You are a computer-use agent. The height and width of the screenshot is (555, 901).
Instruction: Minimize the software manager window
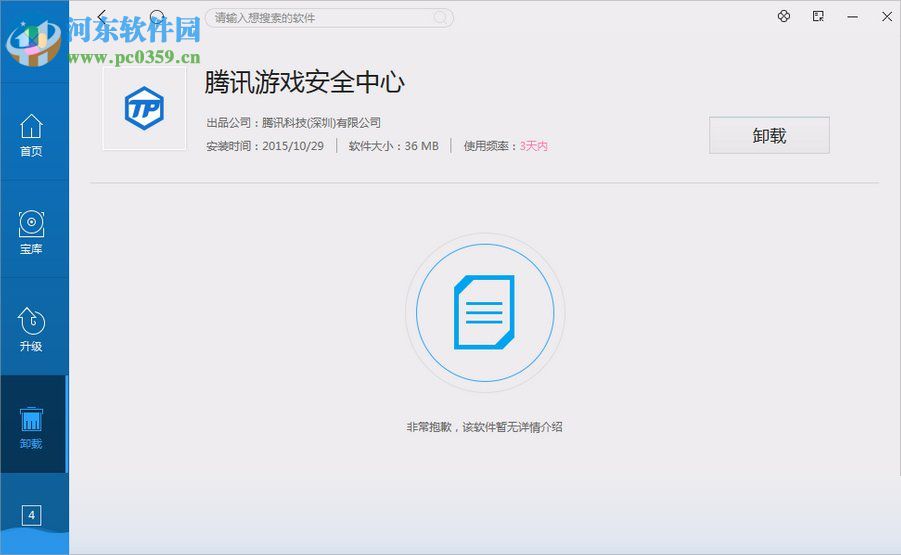point(853,17)
